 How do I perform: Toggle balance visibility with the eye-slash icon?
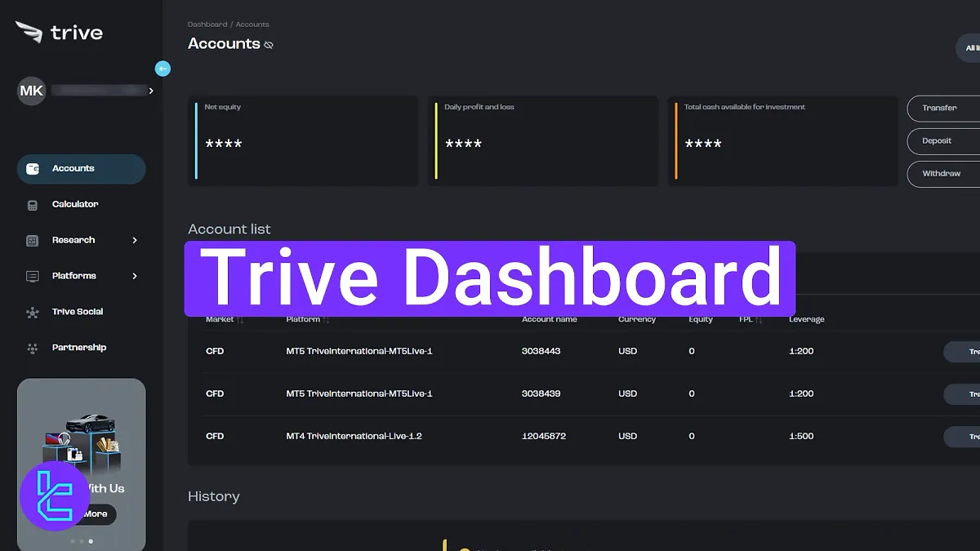(x=269, y=45)
